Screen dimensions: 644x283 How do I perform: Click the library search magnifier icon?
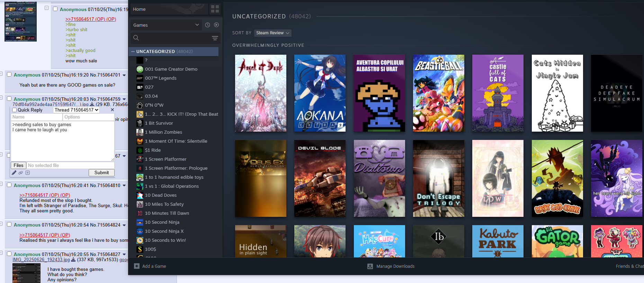pos(136,38)
